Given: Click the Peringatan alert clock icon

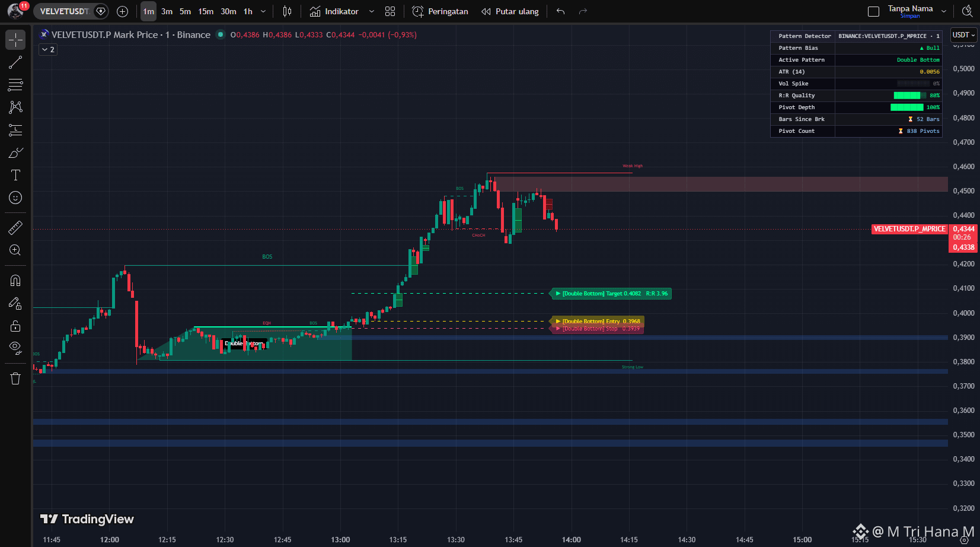Looking at the screenshot, I should 418,11.
